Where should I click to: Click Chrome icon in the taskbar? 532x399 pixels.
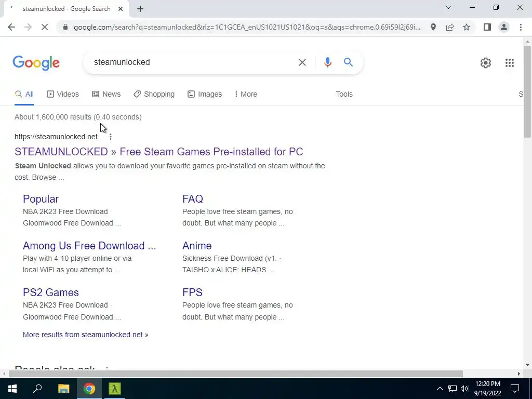[x=89, y=389]
